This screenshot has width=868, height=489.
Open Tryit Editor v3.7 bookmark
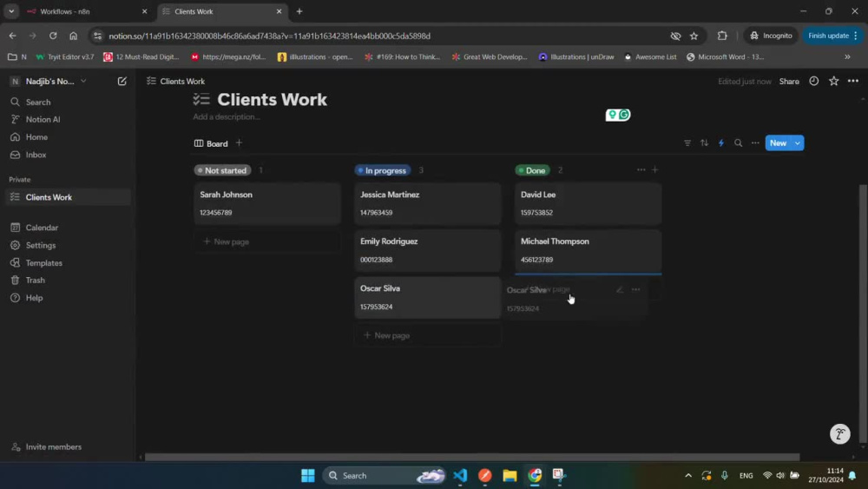65,56
